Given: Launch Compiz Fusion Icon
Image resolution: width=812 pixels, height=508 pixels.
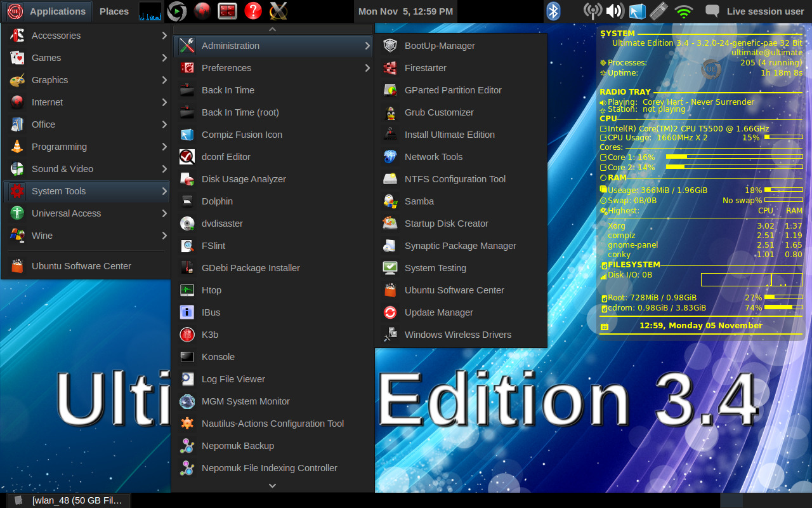Looking at the screenshot, I should click(x=273, y=135).
